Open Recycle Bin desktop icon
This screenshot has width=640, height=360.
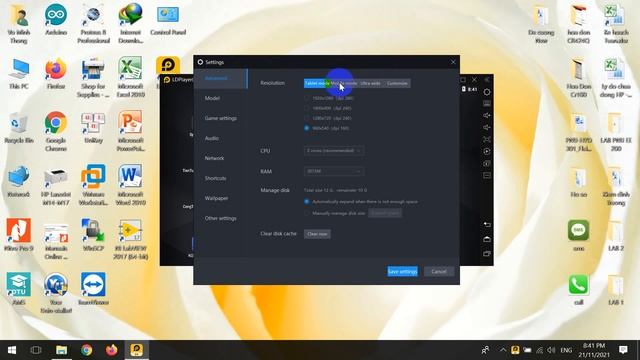(x=18, y=127)
